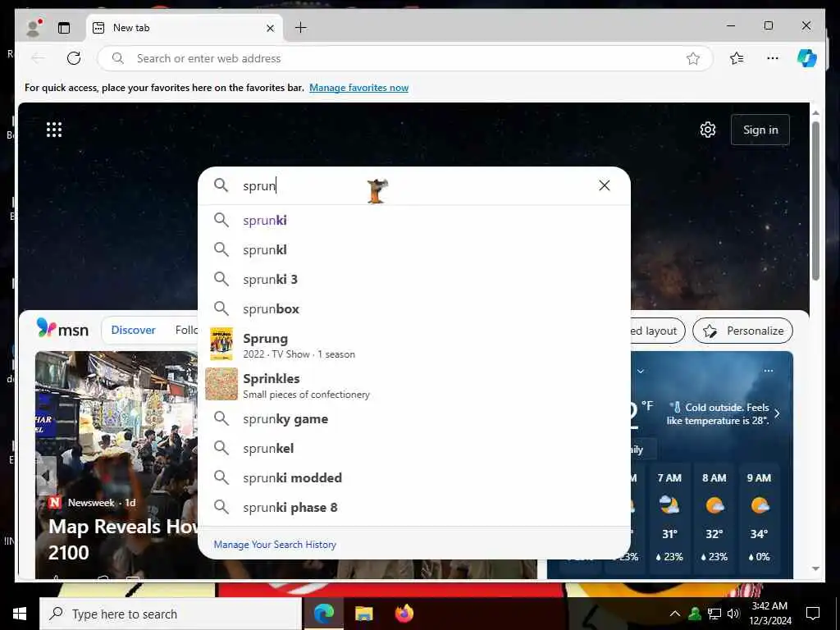This screenshot has height=630, width=840.
Task: Click taskbar 'Type here to search' box
Action: (x=171, y=614)
